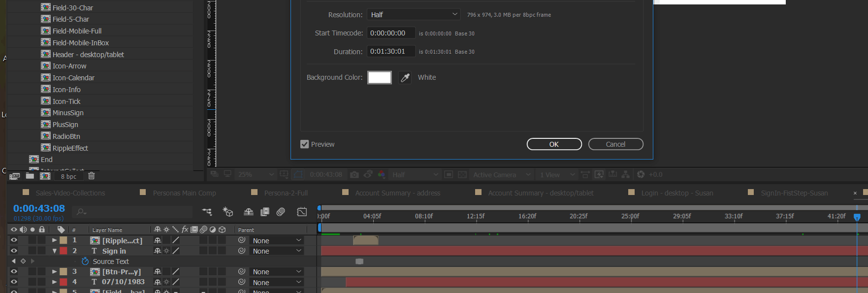Screen dimensions: 868x293
Task: Click the Interpret Footage icon in the Project panel
Action: click(x=14, y=176)
